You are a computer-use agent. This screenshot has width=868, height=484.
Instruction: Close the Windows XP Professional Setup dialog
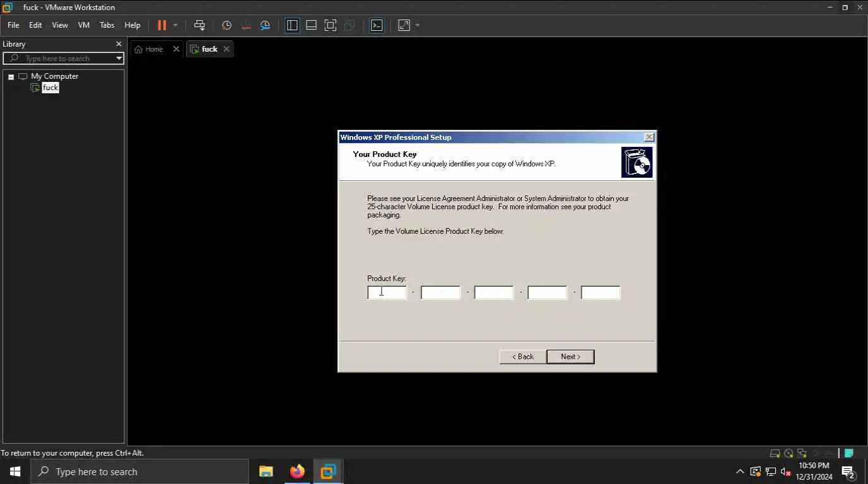(x=649, y=137)
